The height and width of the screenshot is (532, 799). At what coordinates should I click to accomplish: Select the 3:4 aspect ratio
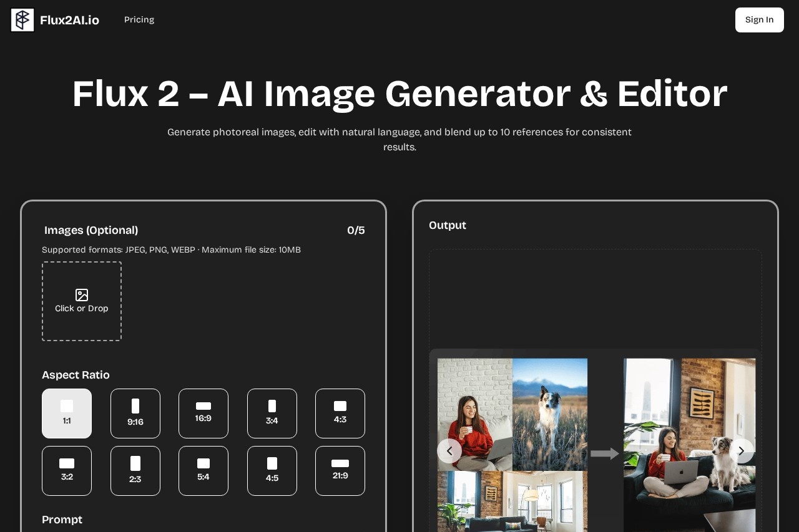(x=272, y=413)
